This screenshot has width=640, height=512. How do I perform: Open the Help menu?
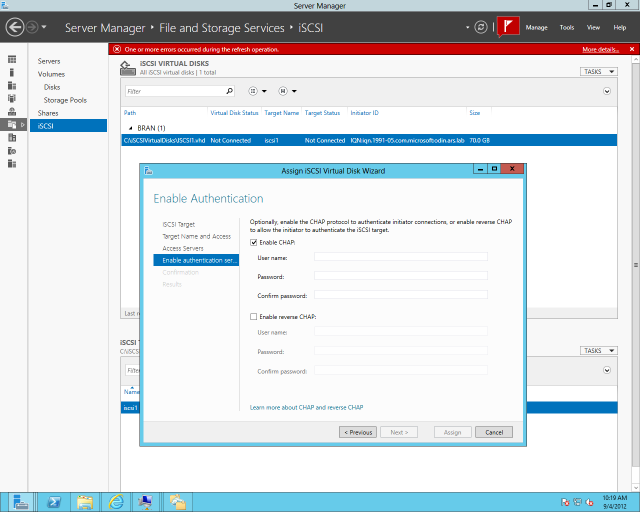(x=619, y=27)
